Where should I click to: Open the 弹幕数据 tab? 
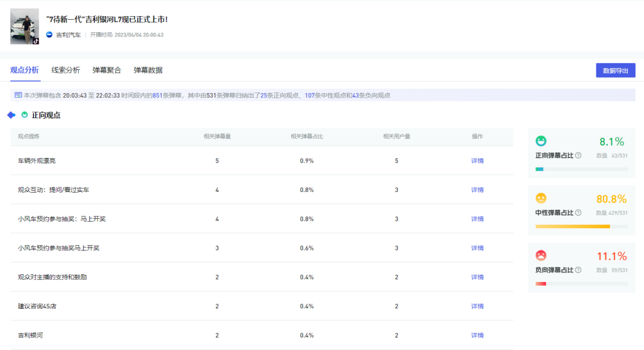click(x=148, y=70)
